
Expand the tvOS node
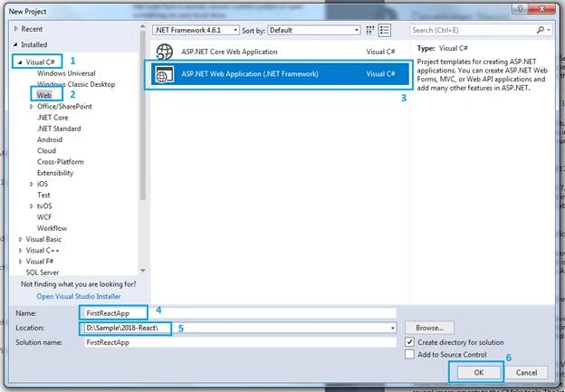32,206
